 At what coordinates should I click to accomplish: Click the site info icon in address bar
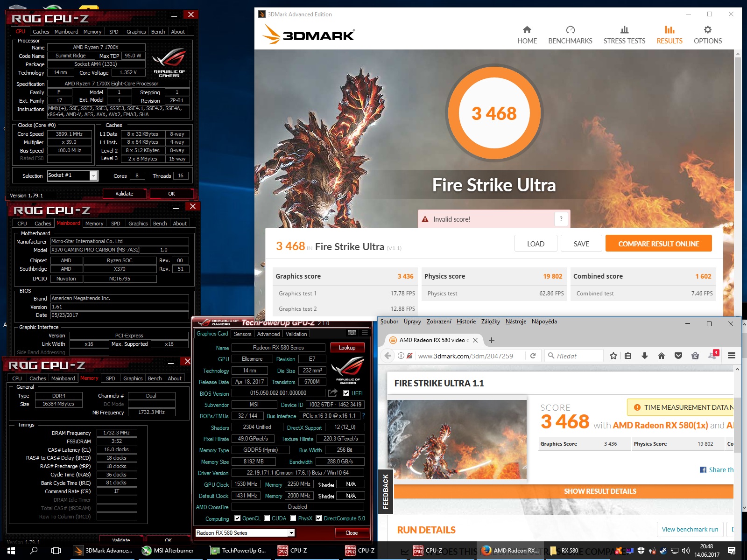[401, 356]
